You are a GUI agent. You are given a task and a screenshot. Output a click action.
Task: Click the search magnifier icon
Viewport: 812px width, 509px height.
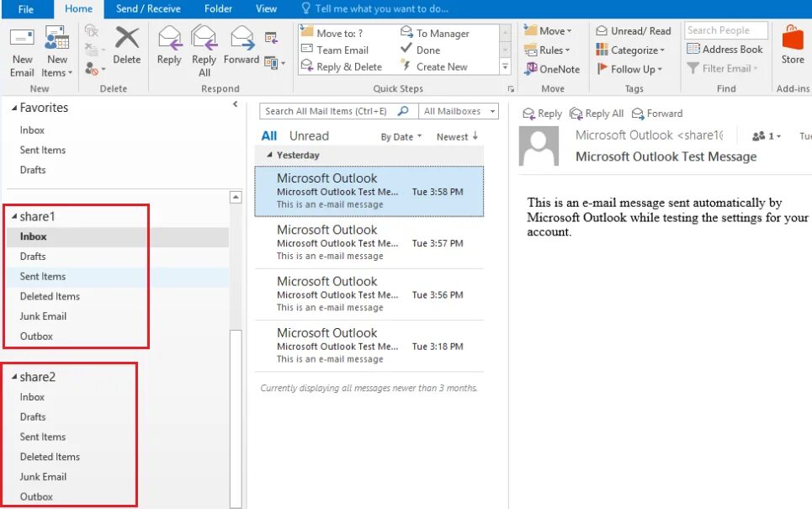click(403, 111)
